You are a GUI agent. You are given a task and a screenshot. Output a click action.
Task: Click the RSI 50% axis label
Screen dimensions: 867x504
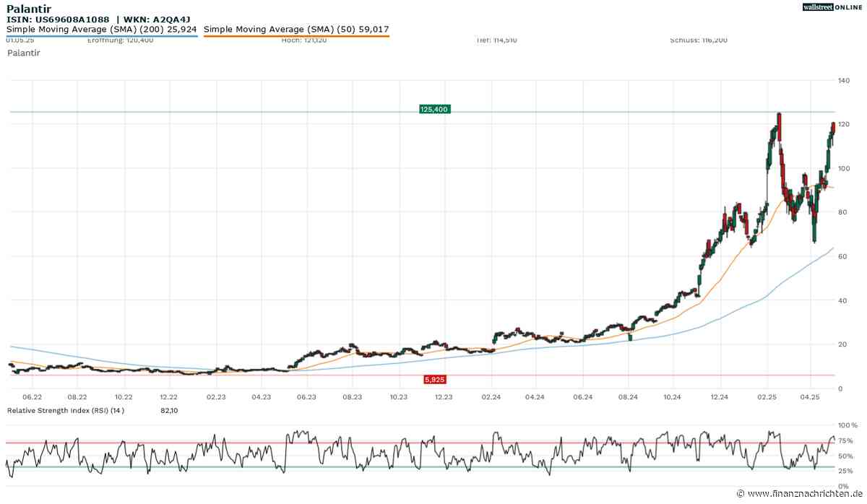(x=845, y=456)
